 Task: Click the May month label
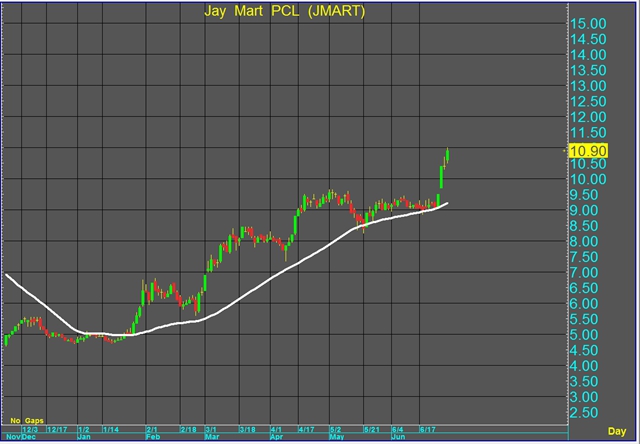coord(337,437)
